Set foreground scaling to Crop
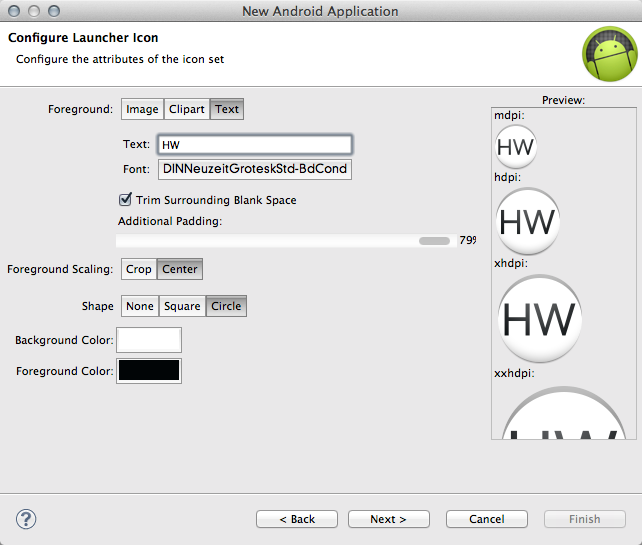The width and height of the screenshot is (642, 545). (x=139, y=269)
